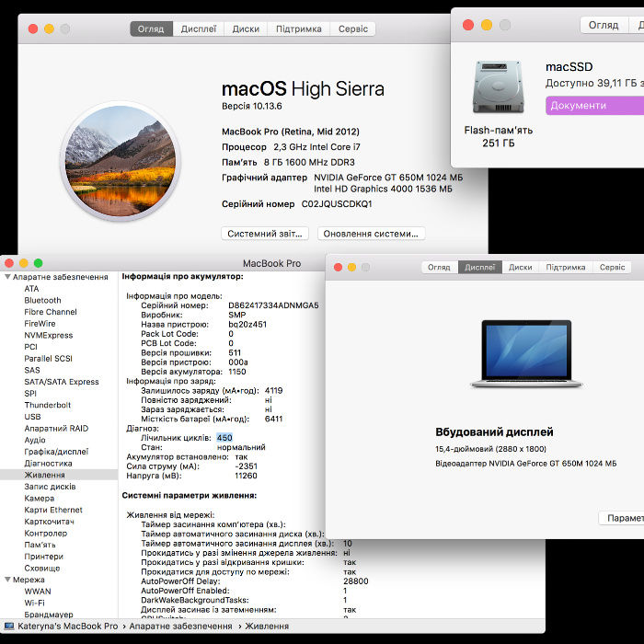Click the highlighted cycle count value 450

coord(224,438)
